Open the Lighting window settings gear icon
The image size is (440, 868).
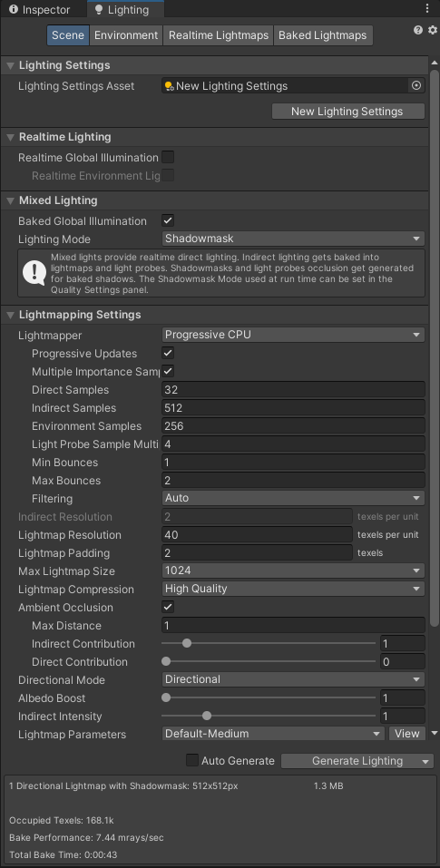click(x=432, y=31)
